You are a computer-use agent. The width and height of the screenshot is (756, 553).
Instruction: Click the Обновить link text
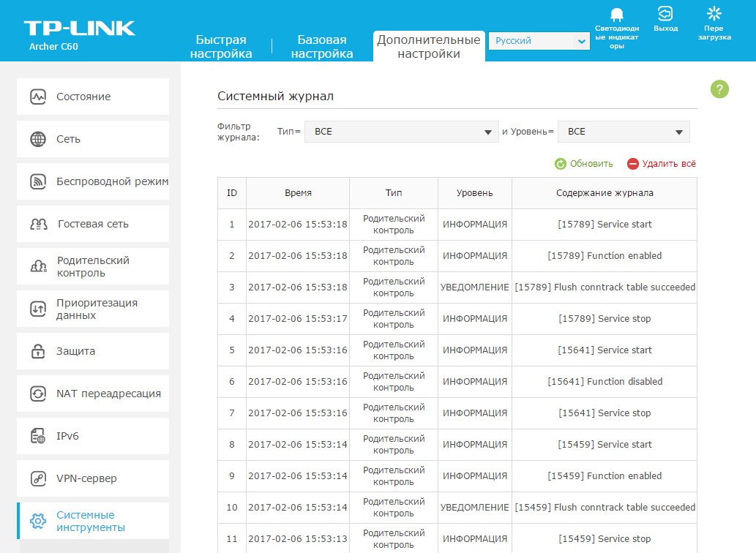click(591, 164)
